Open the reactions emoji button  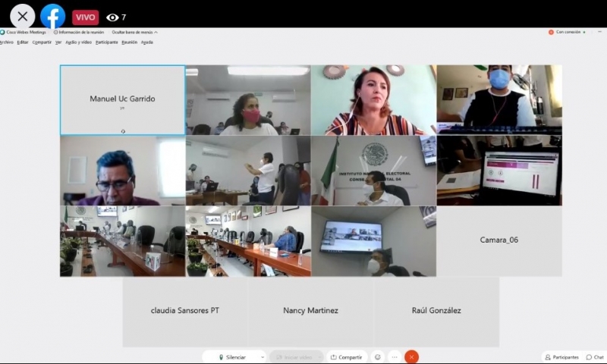click(377, 356)
